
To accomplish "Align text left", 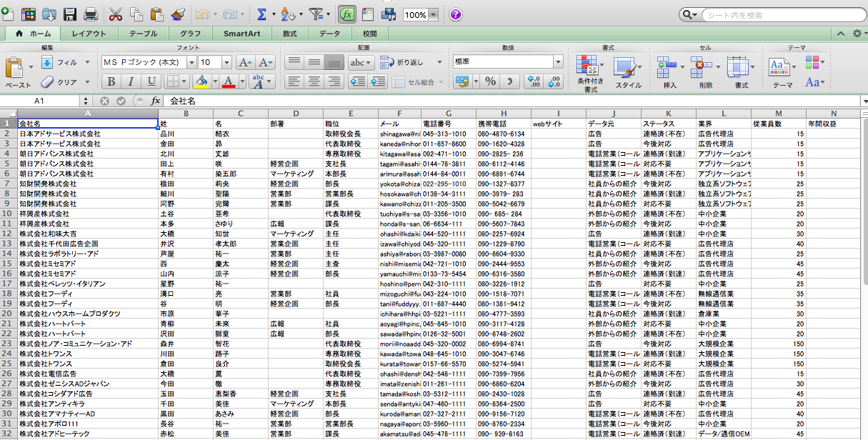I will [x=294, y=81].
